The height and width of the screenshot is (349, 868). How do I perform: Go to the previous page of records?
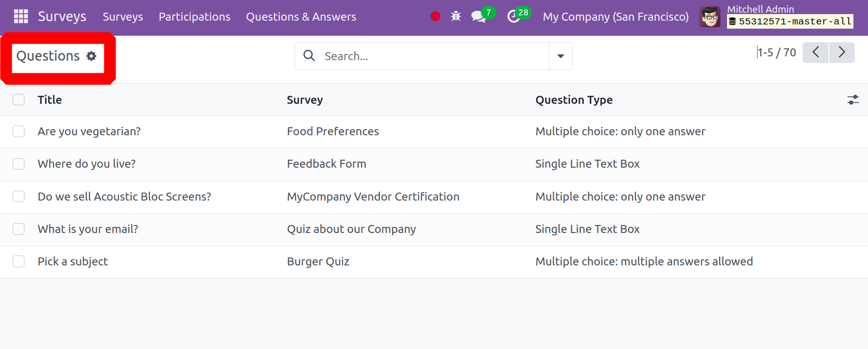click(816, 52)
